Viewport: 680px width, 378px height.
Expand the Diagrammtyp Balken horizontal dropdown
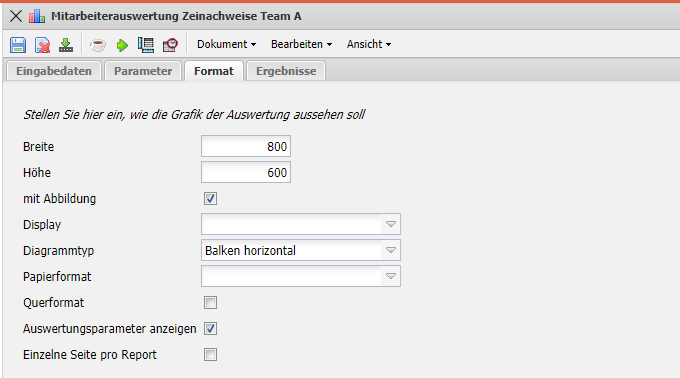click(301, 250)
